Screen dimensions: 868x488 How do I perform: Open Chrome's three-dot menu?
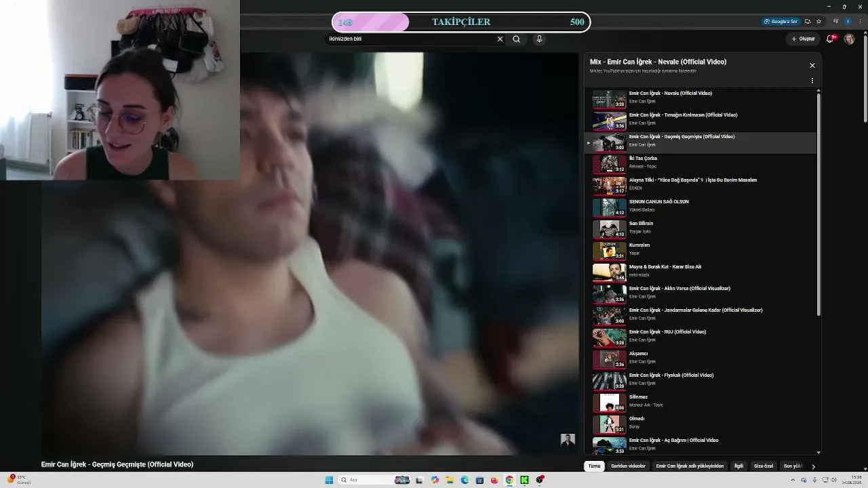coord(859,22)
